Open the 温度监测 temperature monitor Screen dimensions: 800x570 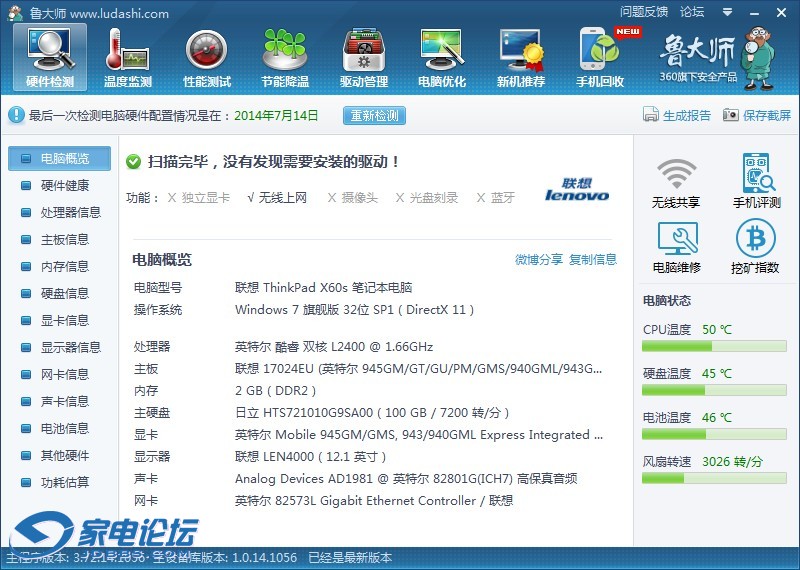[128, 57]
